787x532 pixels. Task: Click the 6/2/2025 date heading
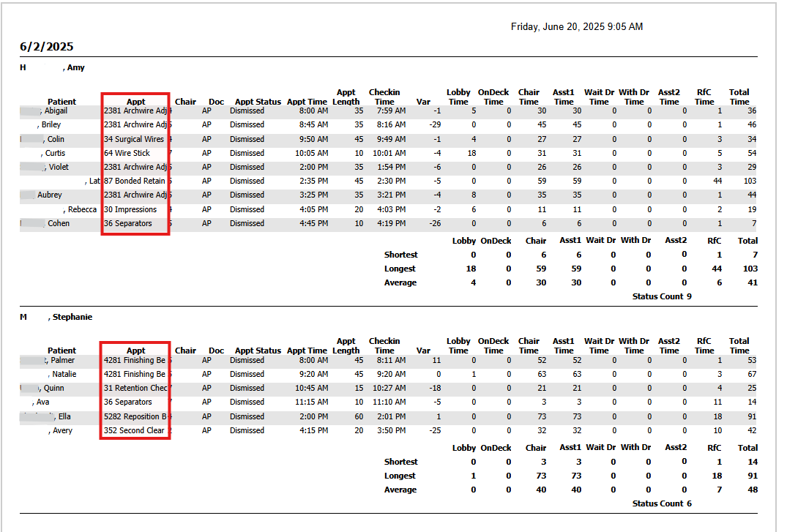point(47,47)
